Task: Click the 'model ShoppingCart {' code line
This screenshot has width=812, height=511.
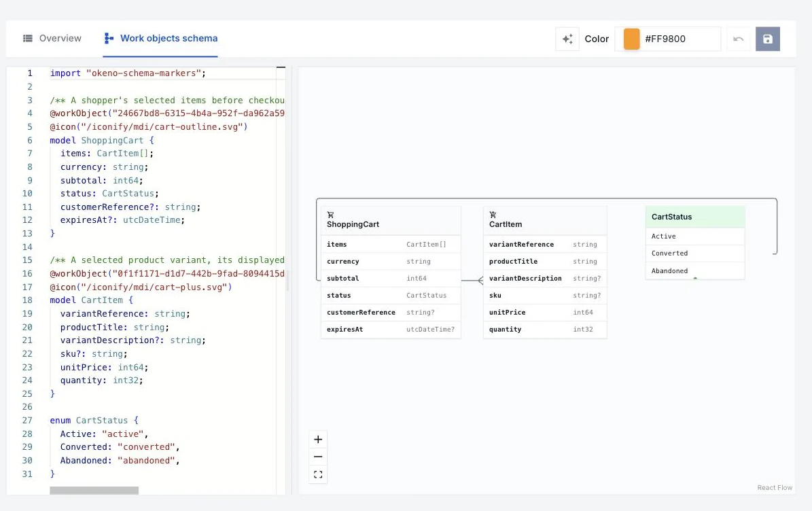Action: tap(102, 140)
